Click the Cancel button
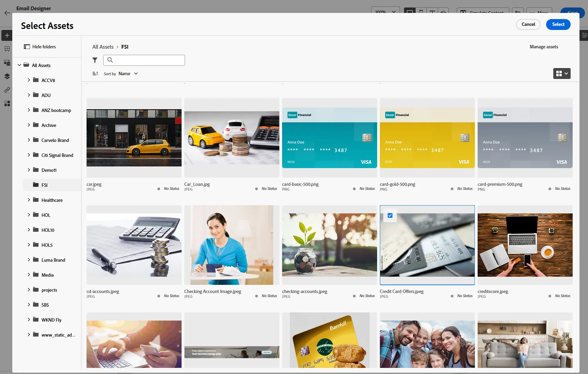Screen dimensions: 588x374 528,25
